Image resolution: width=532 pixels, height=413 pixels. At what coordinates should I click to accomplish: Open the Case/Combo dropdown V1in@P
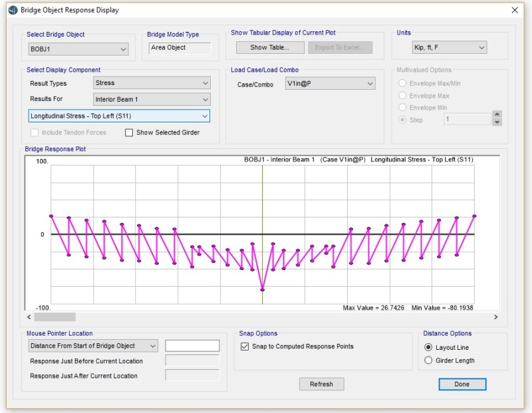coord(330,84)
